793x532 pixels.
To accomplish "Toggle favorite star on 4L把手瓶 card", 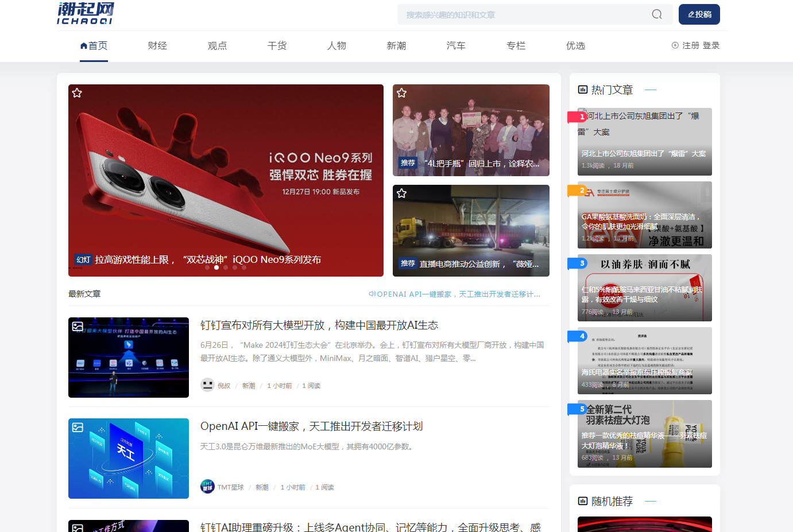I will (x=401, y=93).
